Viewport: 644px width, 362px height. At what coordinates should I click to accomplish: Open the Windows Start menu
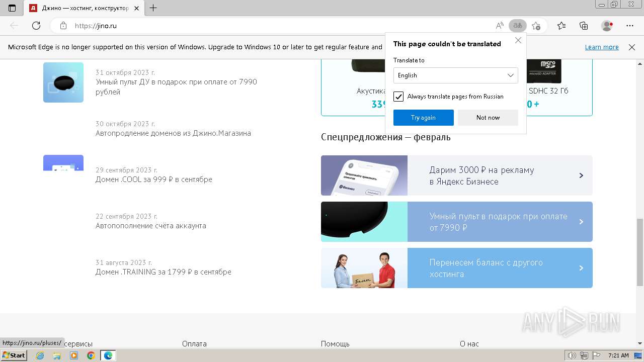(x=14, y=355)
